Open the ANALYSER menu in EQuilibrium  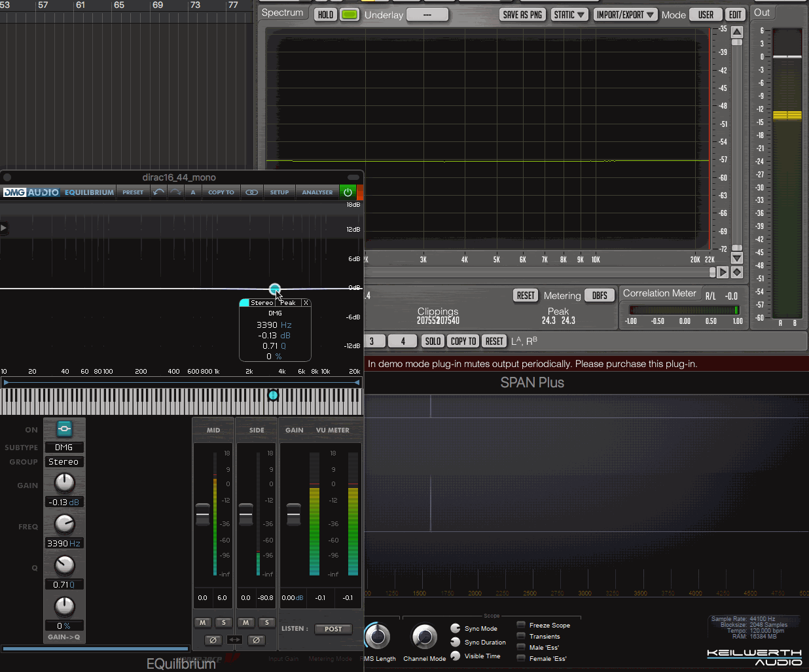tap(317, 192)
